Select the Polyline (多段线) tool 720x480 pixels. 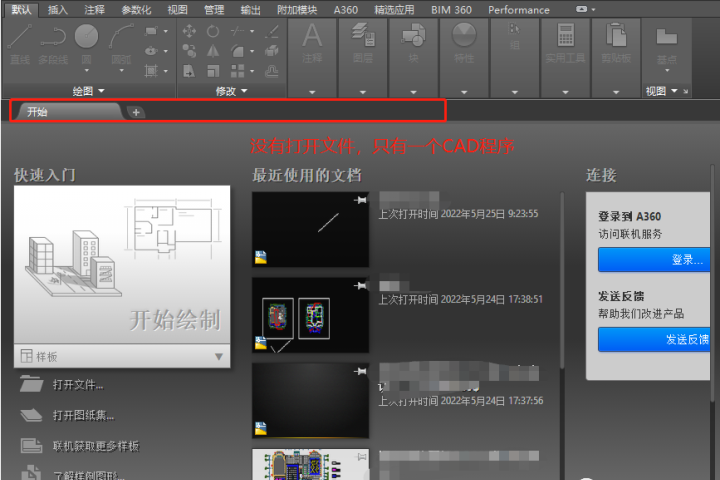click(x=53, y=44)
